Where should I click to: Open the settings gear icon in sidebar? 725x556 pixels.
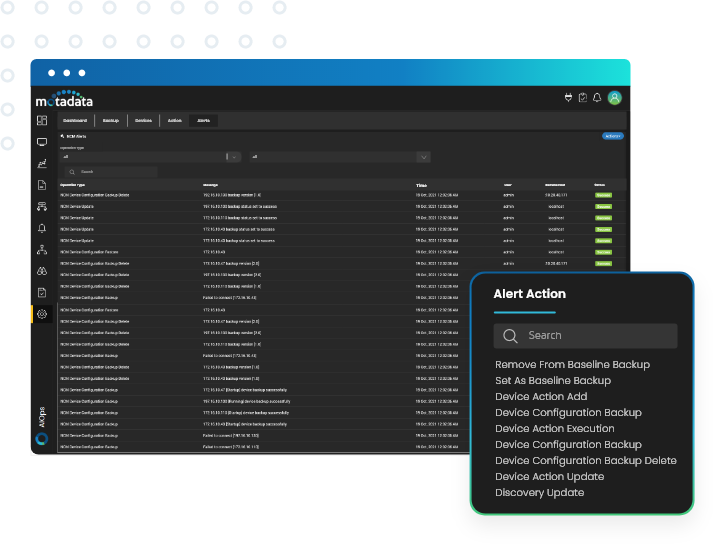click(42, 314)
